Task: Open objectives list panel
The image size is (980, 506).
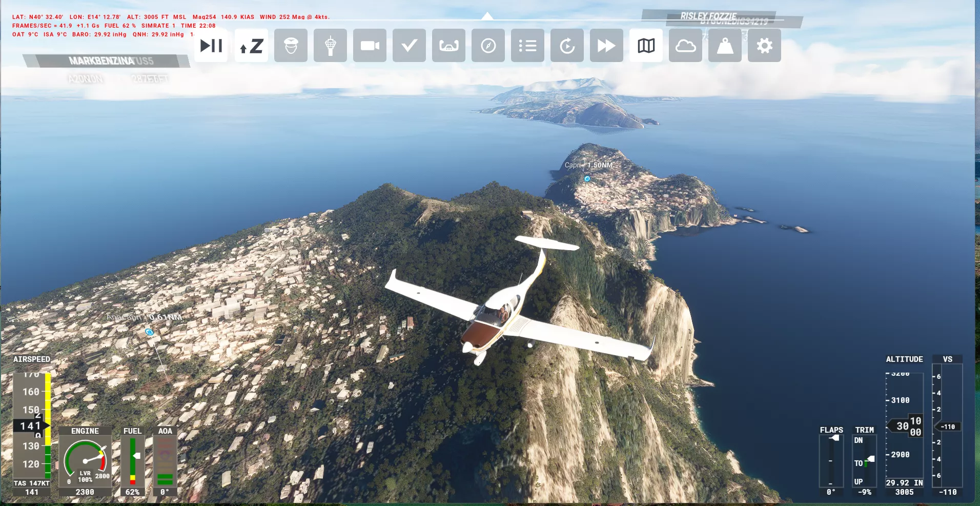Action: tap(527, 46)
